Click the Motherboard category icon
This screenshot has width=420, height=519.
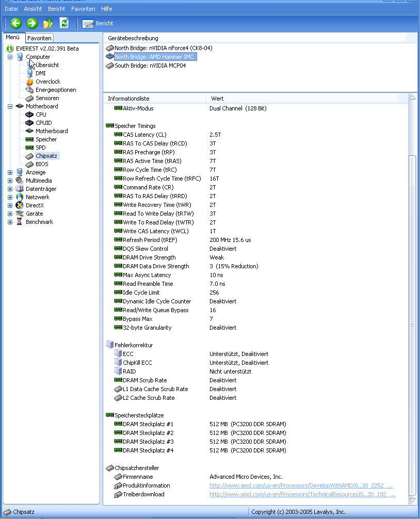click(x=20, y=106)
